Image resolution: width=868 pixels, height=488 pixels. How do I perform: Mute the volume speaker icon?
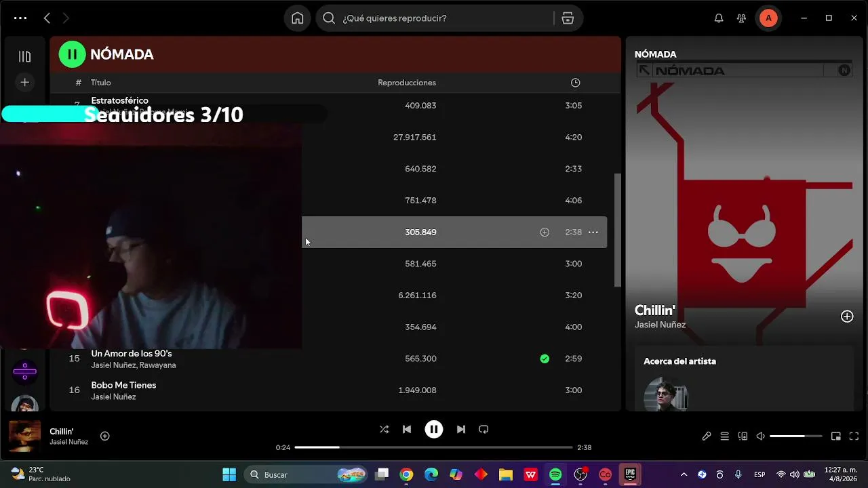[761, 436]
